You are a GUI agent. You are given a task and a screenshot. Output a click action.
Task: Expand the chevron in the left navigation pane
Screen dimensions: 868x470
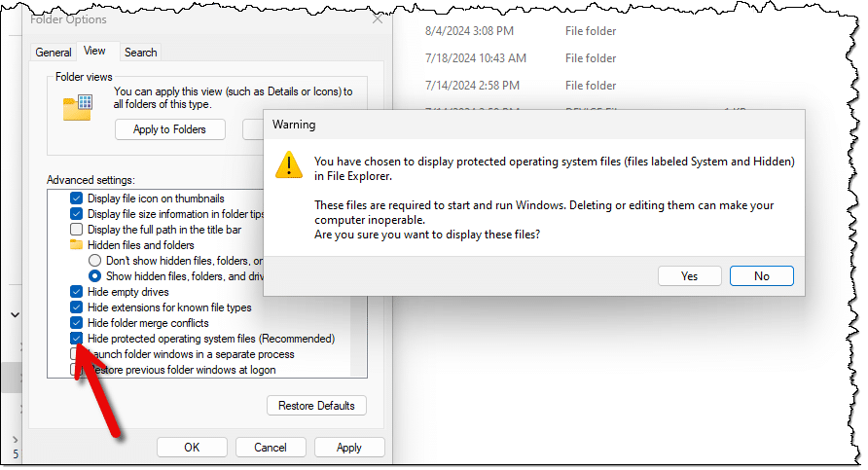coord(14,315)
